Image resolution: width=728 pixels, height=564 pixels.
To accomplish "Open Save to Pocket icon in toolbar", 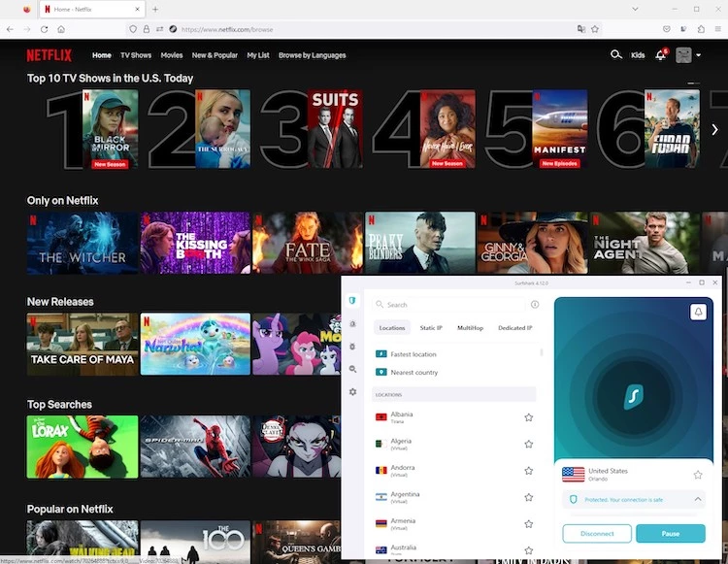I will click(666, 29).
